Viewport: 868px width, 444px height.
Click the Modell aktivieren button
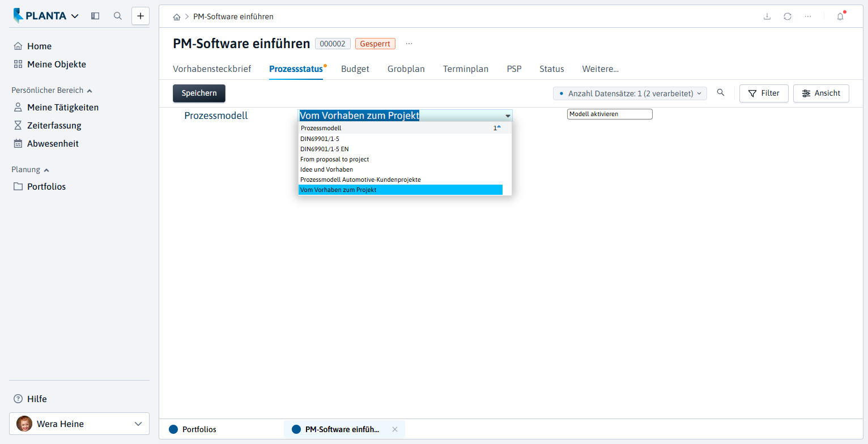tap(610, 114)
